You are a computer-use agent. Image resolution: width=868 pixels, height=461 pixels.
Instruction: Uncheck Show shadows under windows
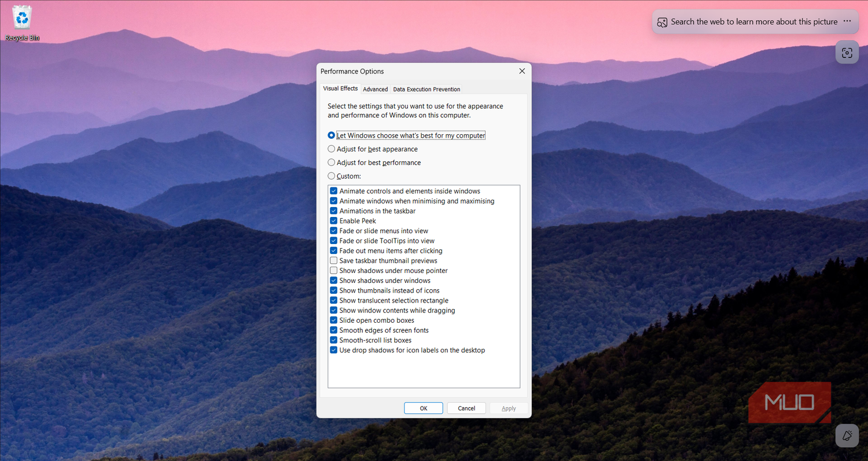tap(334, 281)
